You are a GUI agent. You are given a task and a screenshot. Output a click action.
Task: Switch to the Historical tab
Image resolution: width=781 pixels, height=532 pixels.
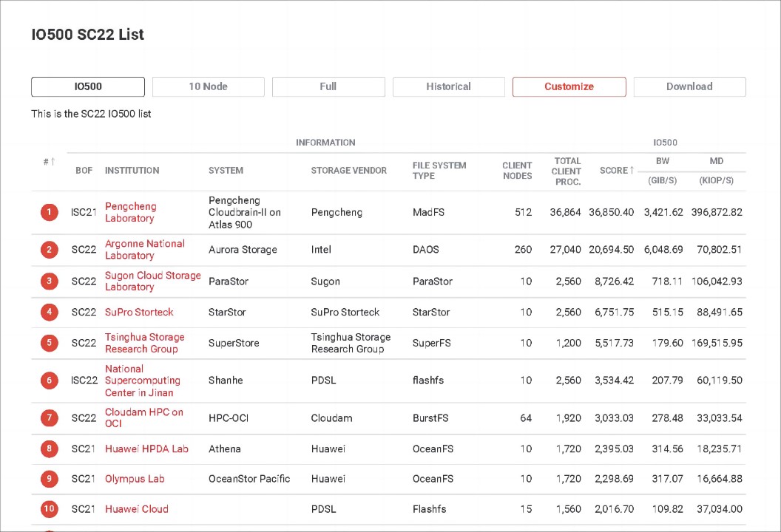pyautogui.click(x=449, y=86)
